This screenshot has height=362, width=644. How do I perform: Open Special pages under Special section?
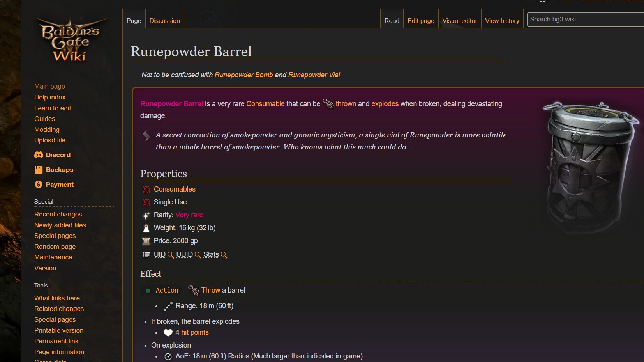(55, 236)
